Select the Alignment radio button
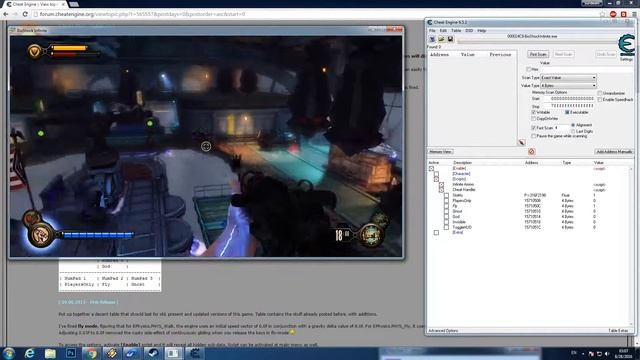The height and width of the screenshot is (360, 640). [x=573, y=125]
